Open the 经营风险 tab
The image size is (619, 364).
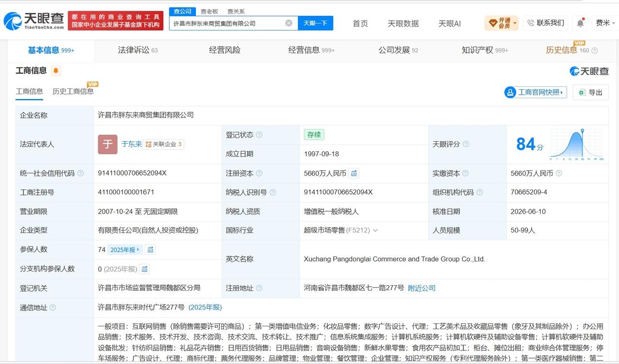(224, 50)
